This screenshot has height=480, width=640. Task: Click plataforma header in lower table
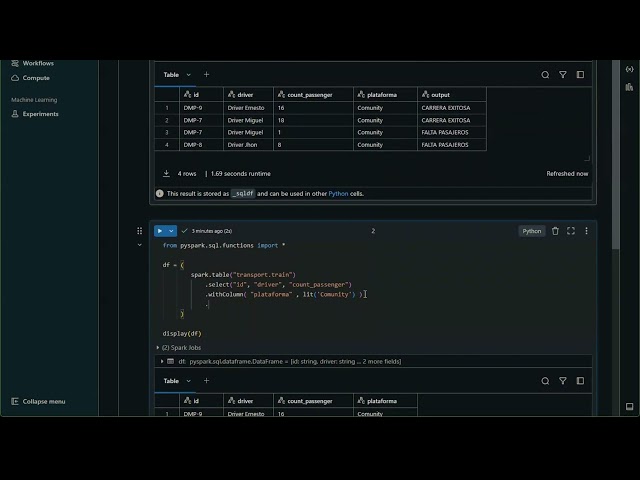pos(385,401)
